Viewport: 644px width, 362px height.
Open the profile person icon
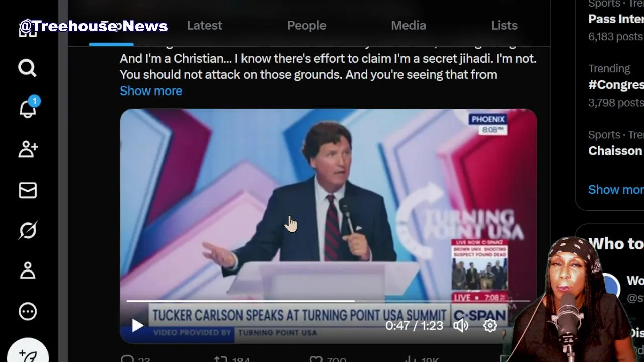click(x=28, y=270)
